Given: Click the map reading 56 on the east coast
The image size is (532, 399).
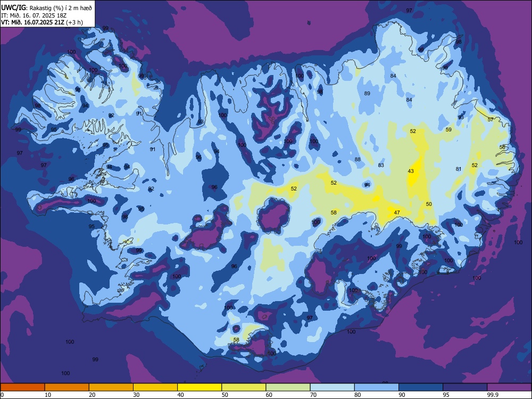Looking at the screenshot, I should [x=503, y=147].
